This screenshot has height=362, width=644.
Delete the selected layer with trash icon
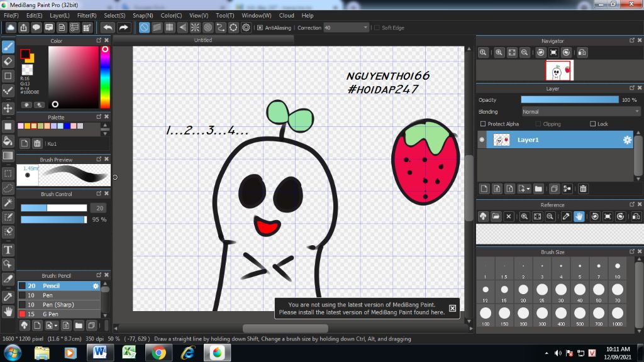[x=583, y=189]
